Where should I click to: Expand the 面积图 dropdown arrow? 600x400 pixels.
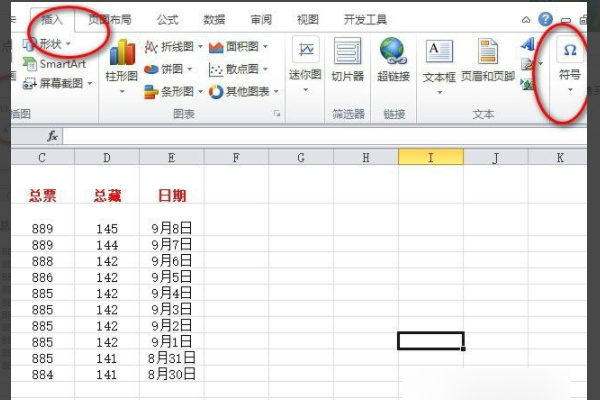[265, 47]
